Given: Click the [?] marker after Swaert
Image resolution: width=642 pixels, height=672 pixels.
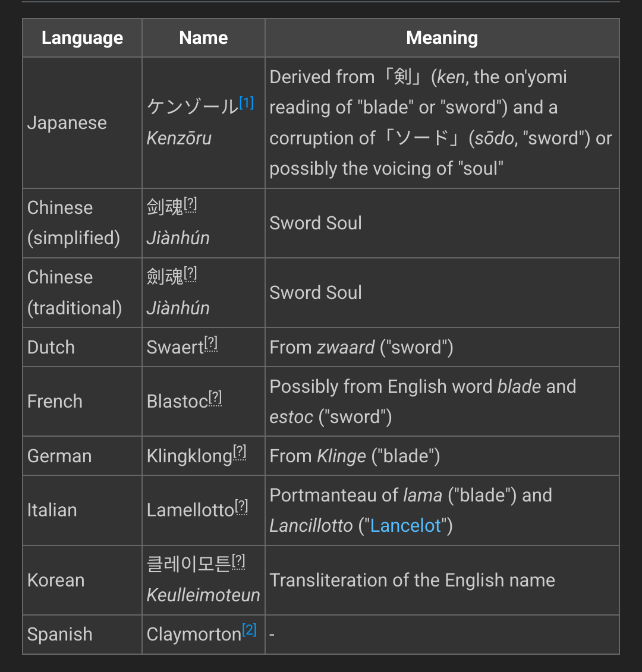Looking at the screenshot, I should [211, 343].
